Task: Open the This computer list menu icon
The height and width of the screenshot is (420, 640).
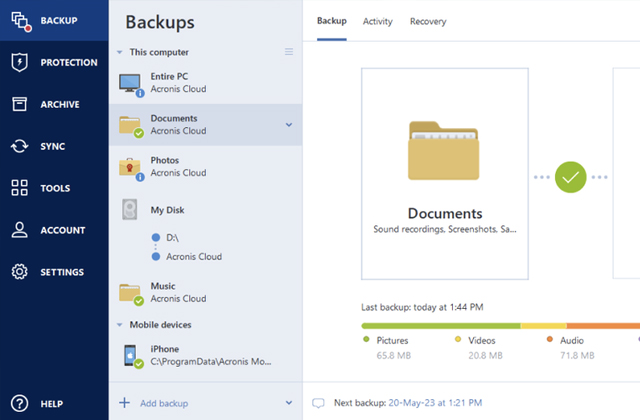Action: coord(289,52)
